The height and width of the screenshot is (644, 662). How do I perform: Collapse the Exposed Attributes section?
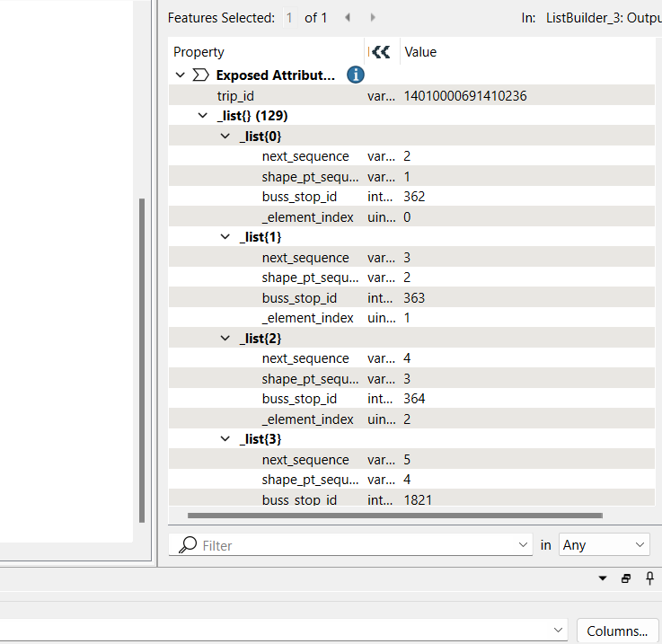[x=181, y=75]
